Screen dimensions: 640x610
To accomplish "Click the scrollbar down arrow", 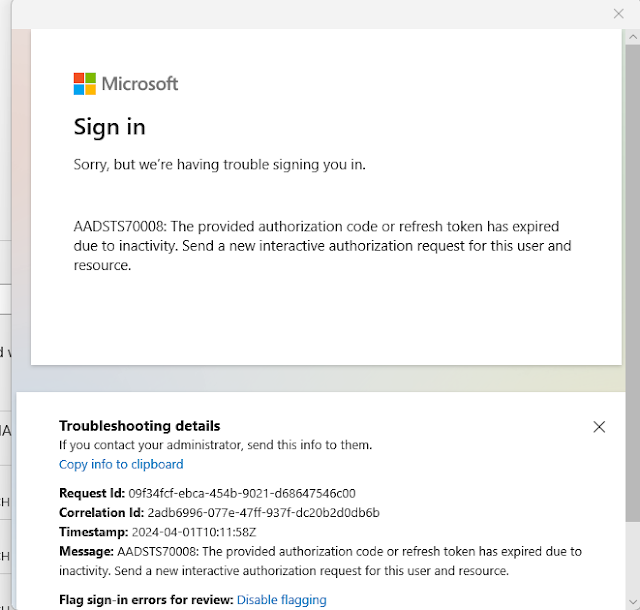I will pos(632,602).
